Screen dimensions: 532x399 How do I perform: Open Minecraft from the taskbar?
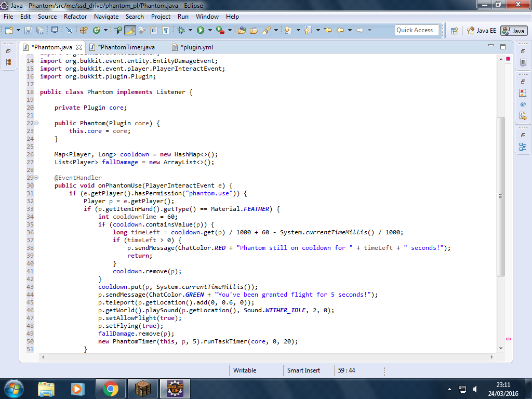[142, 389]
